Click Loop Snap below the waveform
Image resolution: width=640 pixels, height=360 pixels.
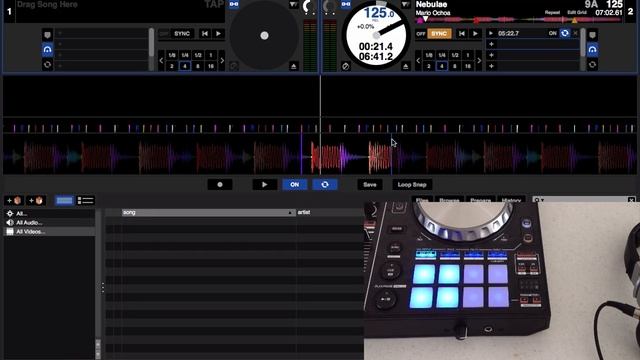pos(412,184)
